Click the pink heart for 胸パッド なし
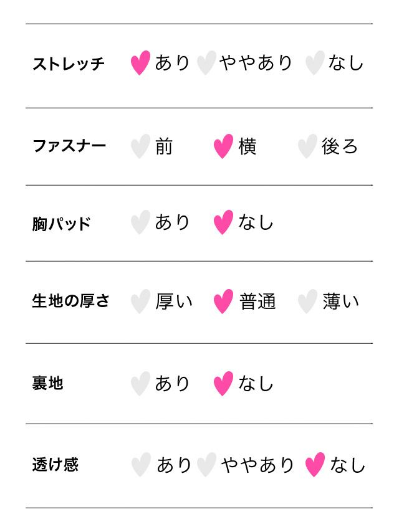This screenshot has width=399, height=532. click(x=223, y=222)
